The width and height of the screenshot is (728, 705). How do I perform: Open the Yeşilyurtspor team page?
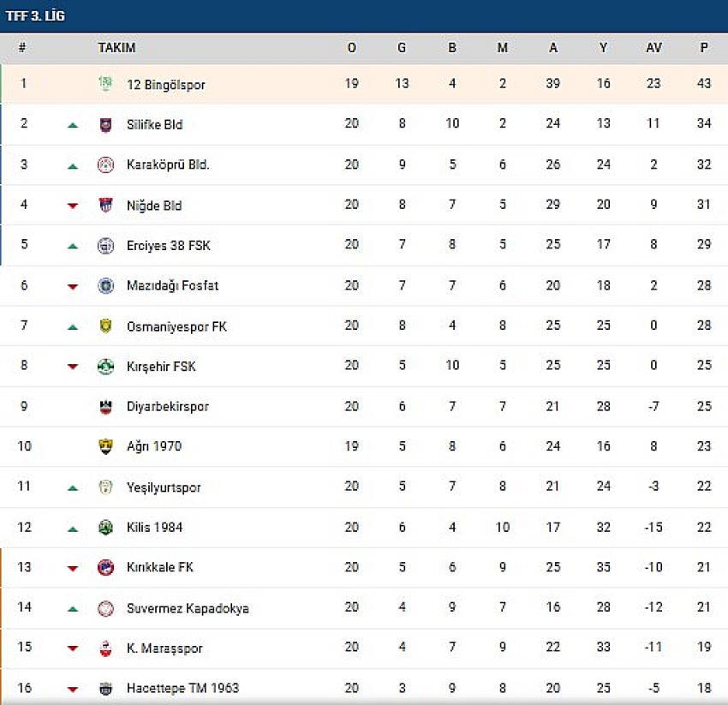pyautogui.click(x=164, y=487)
